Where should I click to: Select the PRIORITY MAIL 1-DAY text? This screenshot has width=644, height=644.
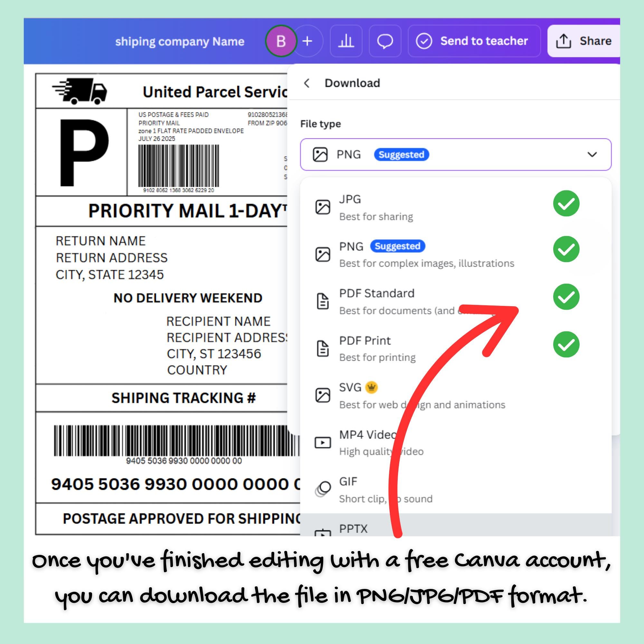(x=187, y=211)
